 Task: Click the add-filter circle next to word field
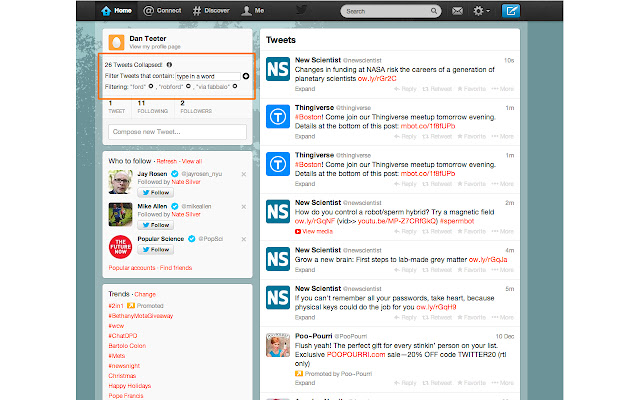246,76
